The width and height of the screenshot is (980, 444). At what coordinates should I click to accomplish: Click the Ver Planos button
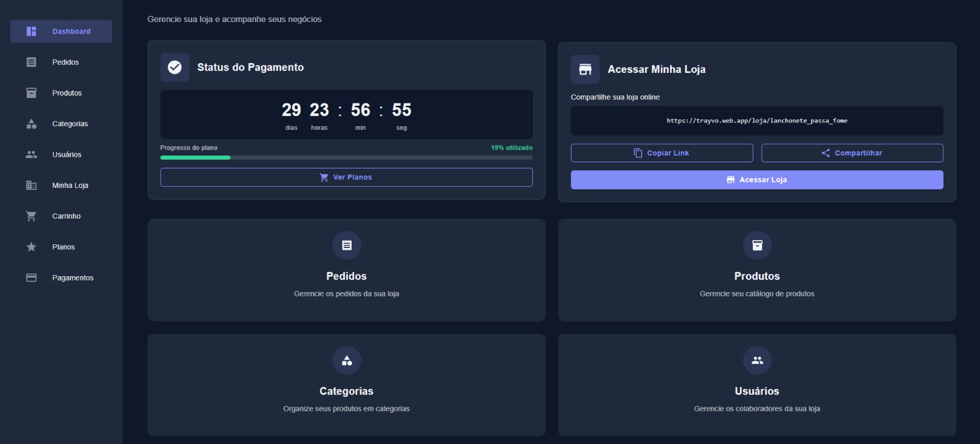click(x=347, y=177)
